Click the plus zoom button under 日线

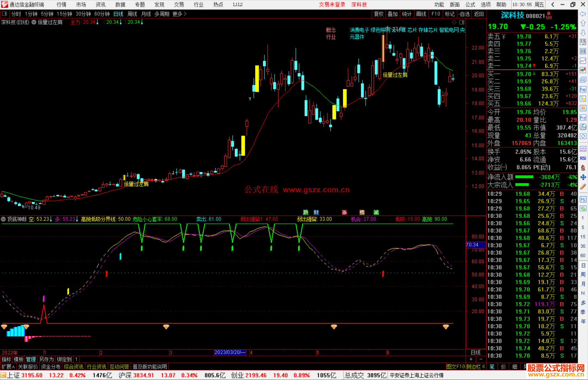(471, 359)
